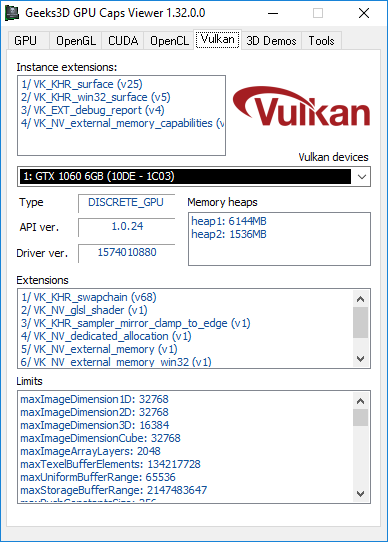Select 5/ VK_NV_external_memory (v1) extension
Viewport: 388px width, 542px height.
coord(99,349)
